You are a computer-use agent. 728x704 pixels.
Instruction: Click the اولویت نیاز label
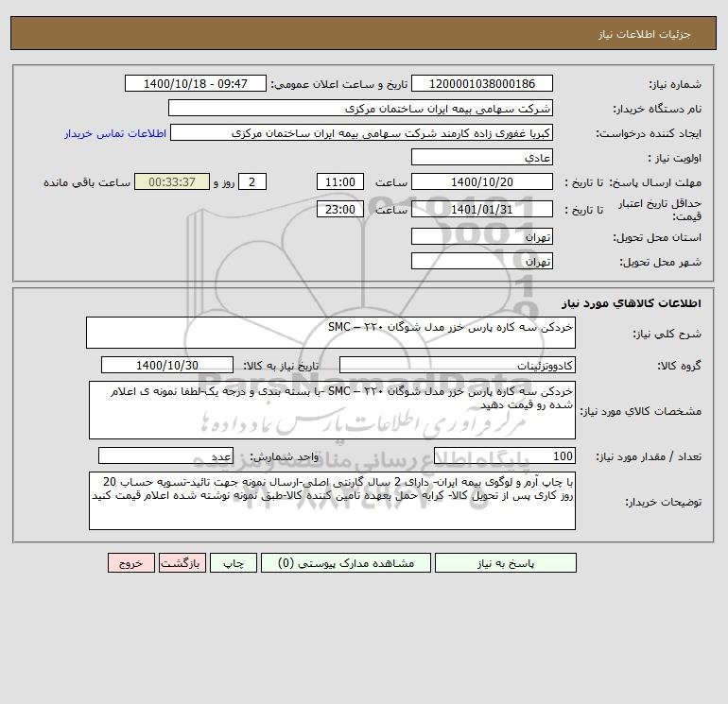click(675, 158)
